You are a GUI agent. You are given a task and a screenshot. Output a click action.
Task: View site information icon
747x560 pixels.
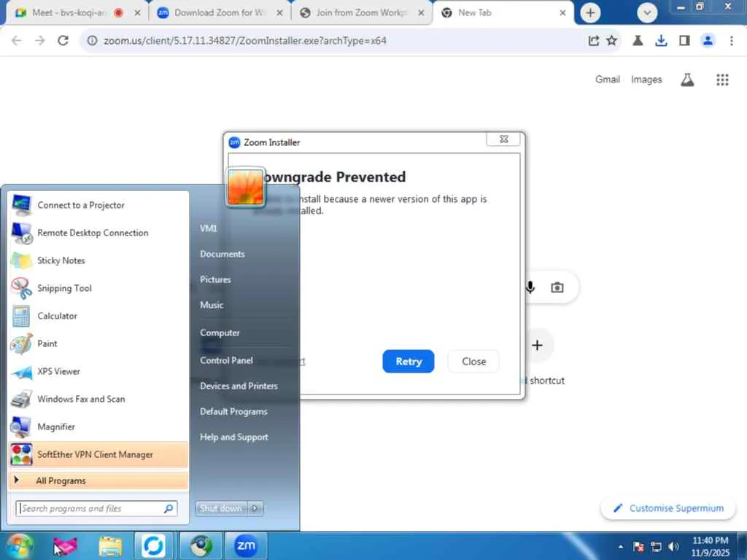click(92, 41)
